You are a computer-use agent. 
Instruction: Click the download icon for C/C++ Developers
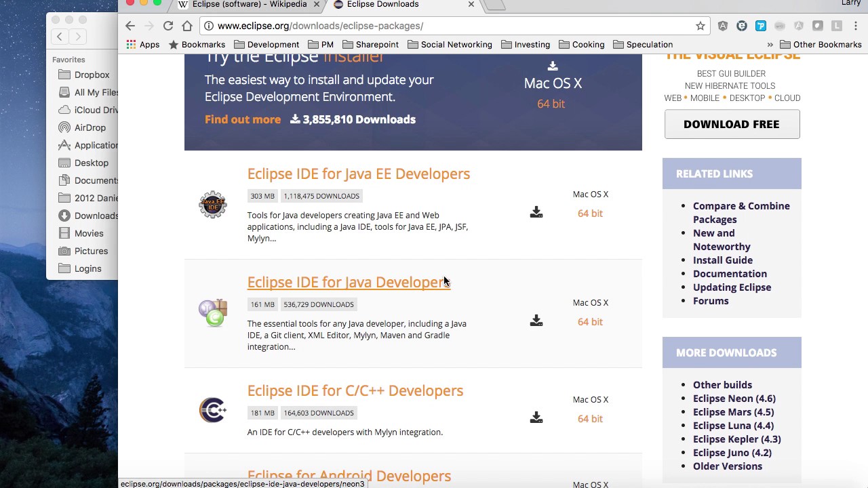click(x=536, y=418)
